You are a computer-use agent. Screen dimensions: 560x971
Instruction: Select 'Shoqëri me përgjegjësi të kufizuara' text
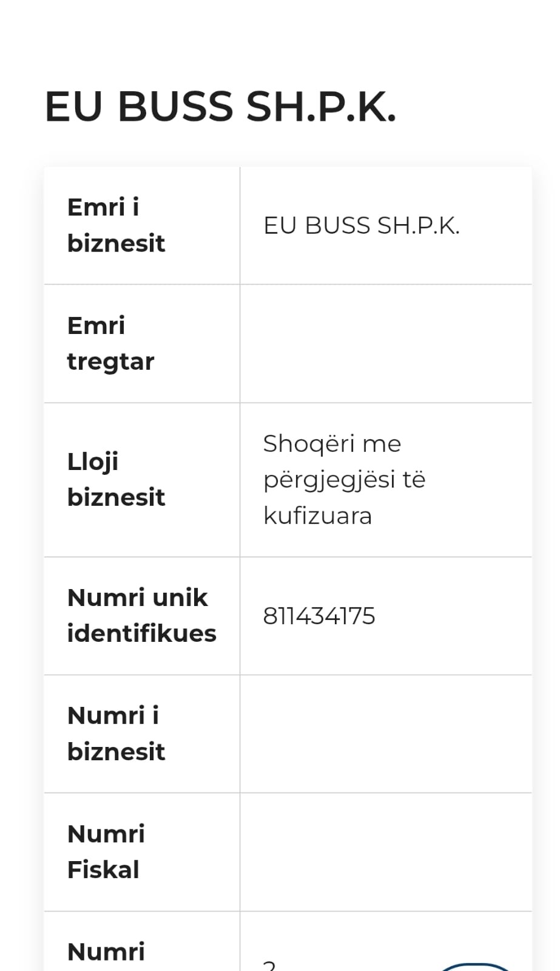344,479
